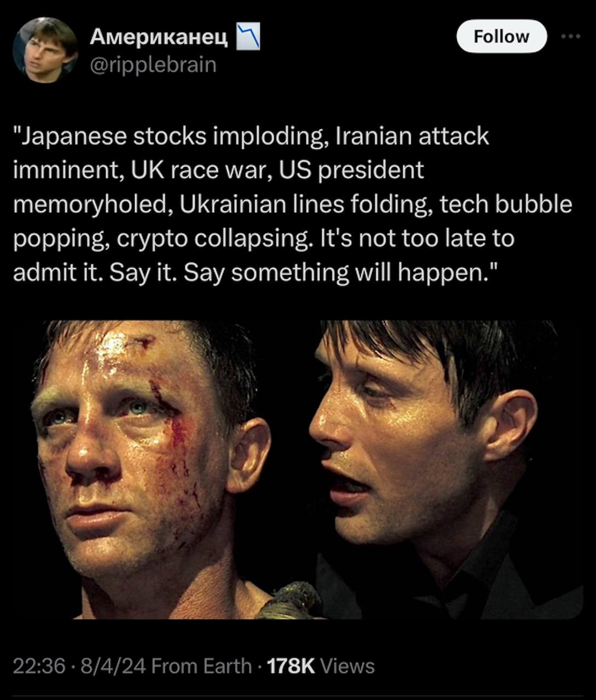Click the 178K view count number
Screen dimensions: 596x700
tap(291, 666)
